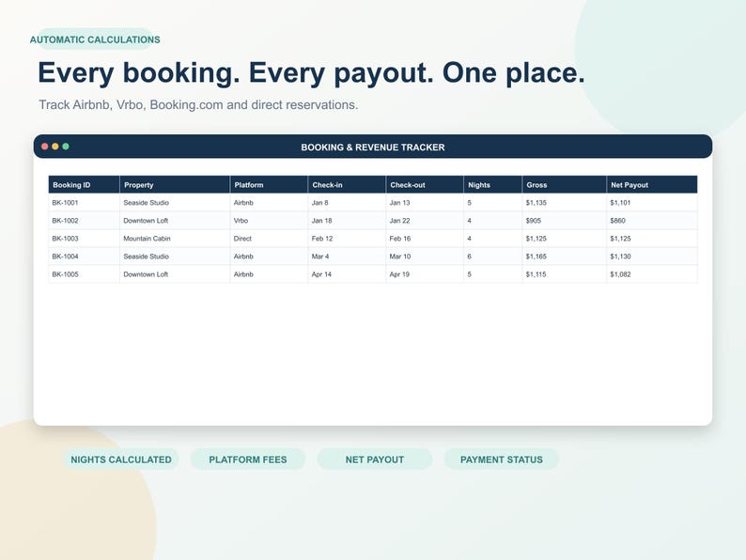Click the Direct platform cell
This screenshot has width=746, height=560.
click(269, 239)
